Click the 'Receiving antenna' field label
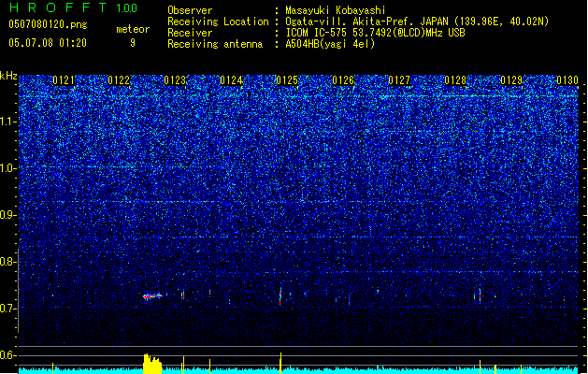588x374 pixels. point(215,44)
